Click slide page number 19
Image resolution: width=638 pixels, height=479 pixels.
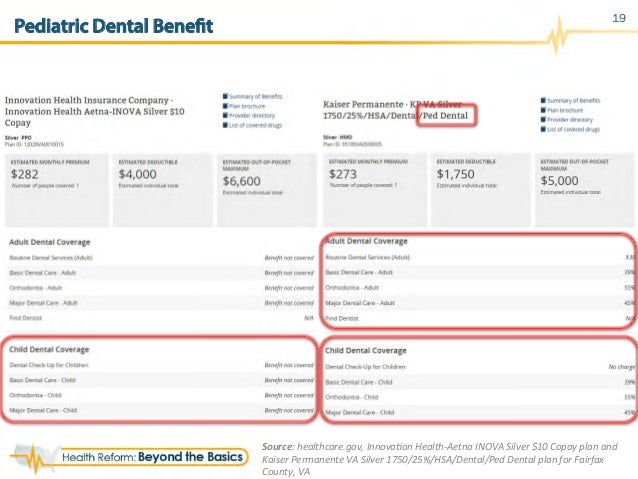tap(619, 18)
